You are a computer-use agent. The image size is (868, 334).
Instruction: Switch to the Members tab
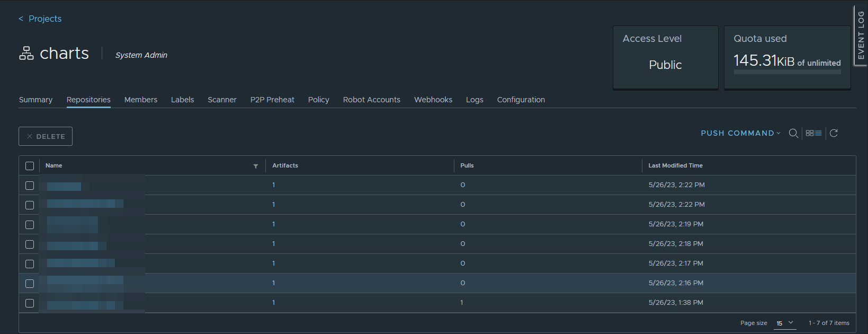(141, 100)
